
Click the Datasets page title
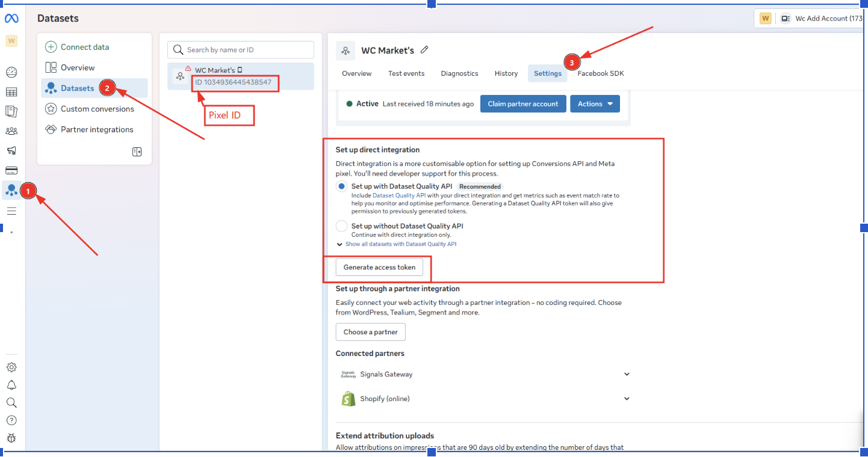click(58, 19)
